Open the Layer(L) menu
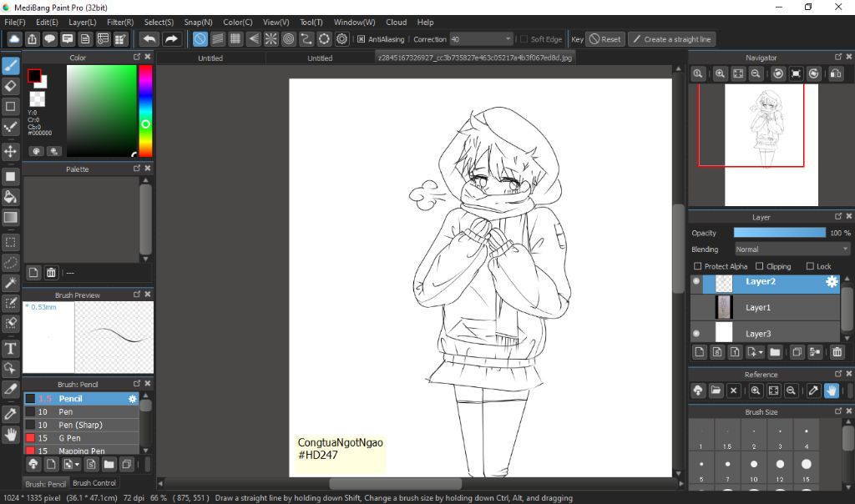Viewport: 855px width, 504px height. 83,23
